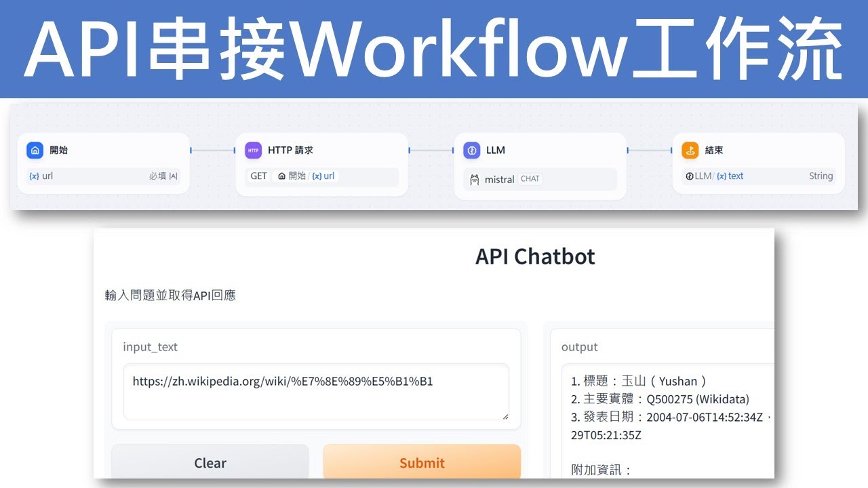This screenshot has width=868, height=488.
Task: Select the HTTP 請求 node title
Action: coord(290,150)
